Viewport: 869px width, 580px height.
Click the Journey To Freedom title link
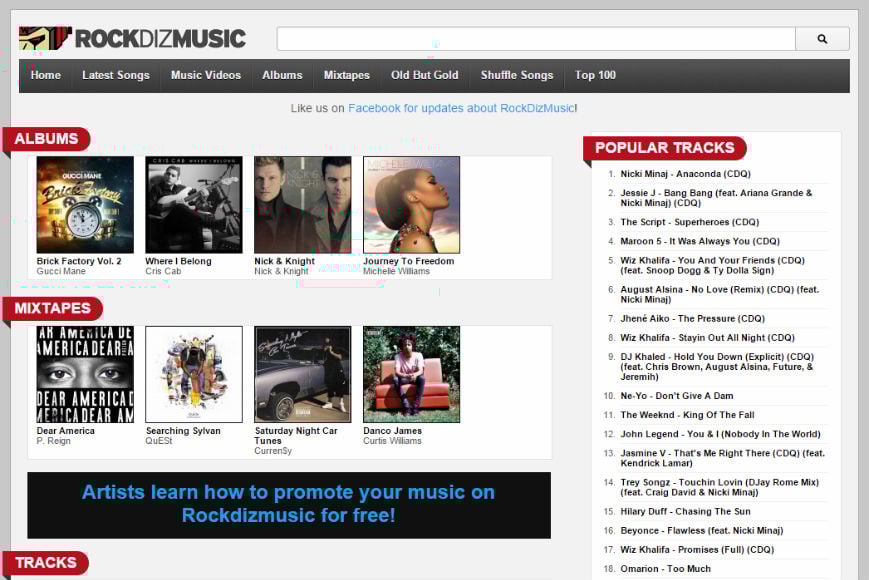(408, 261)
